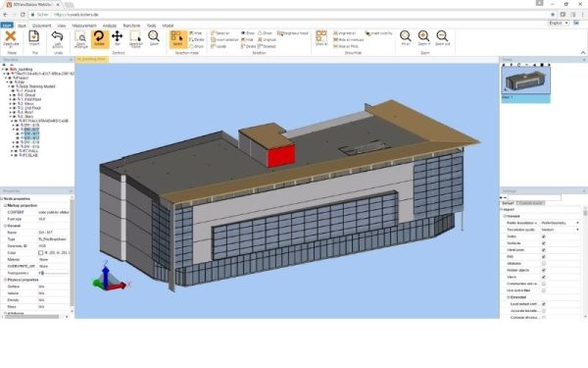
Task: Click the Transparency slider in properties
Action: 55,273
